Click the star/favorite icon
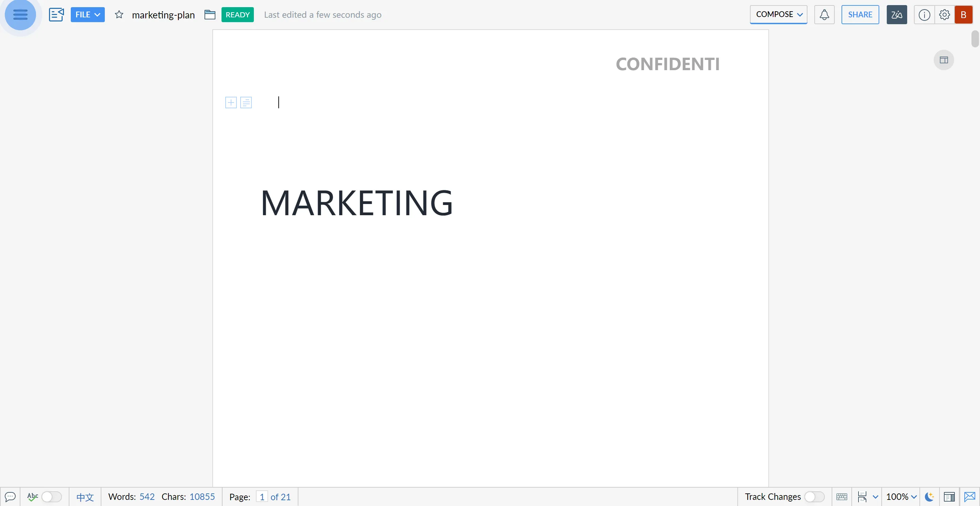Image resolution: width=980 pixels, height=506 pixels. coord(119,14)
